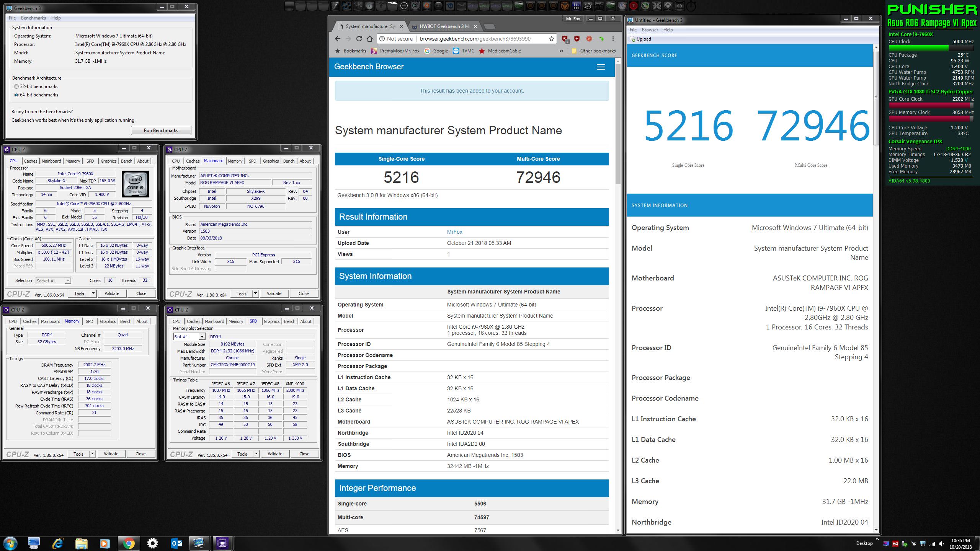Open Slot #1 memory slot dropdown
The width and height of the screenshot is (980, 551).
(189, 337)
